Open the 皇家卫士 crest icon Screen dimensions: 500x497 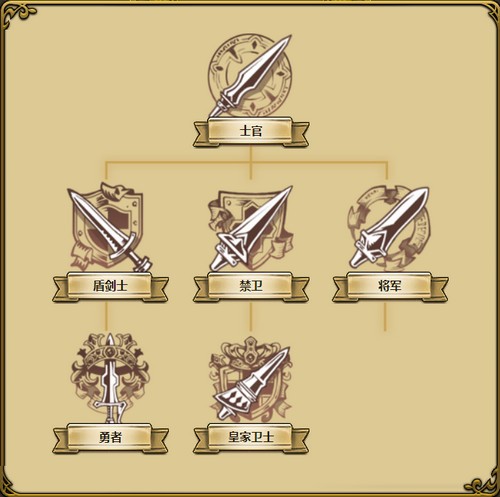click(250, 380)
